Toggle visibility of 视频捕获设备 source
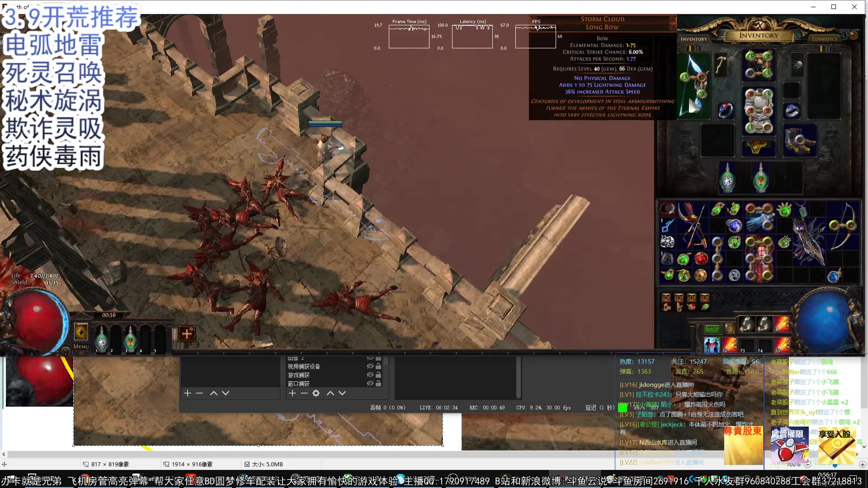Image resolution: width=868 pixels, height=488 pixels. tap(370, 366)
